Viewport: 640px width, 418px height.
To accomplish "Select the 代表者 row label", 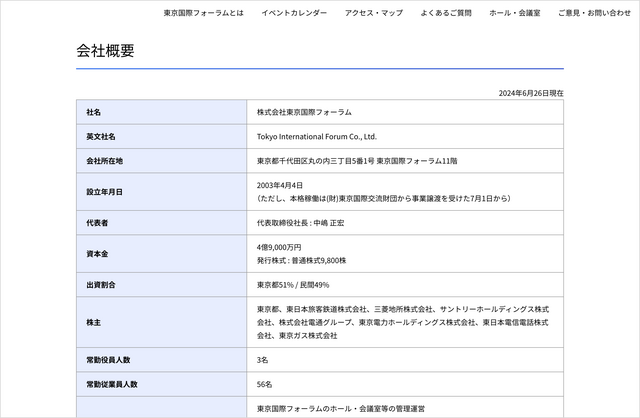I will click(97, 223).
